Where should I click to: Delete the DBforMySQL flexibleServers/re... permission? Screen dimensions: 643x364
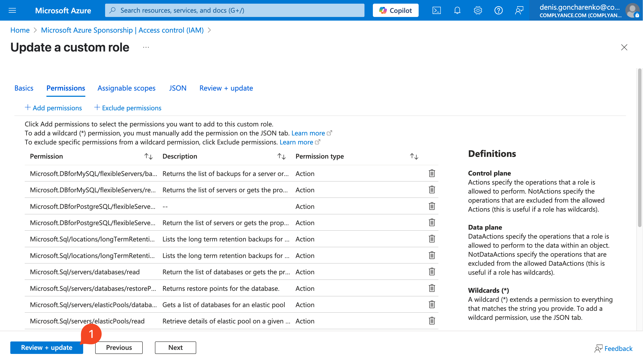tap(432, 190)
